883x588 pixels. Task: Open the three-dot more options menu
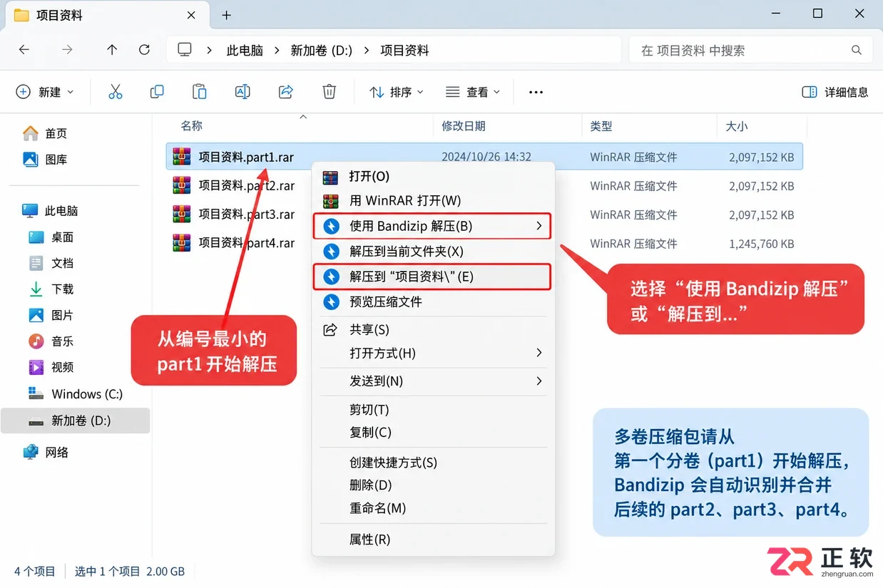[x=536, y=92]
